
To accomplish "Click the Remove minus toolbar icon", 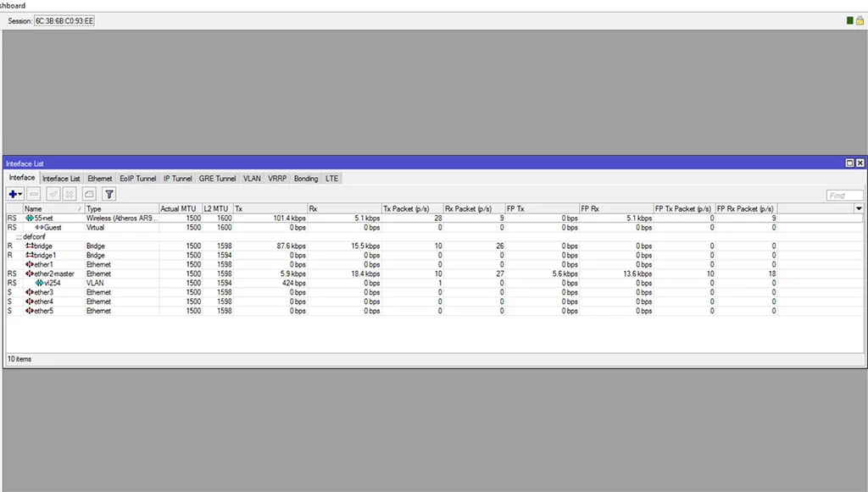I will click(34, 194).
